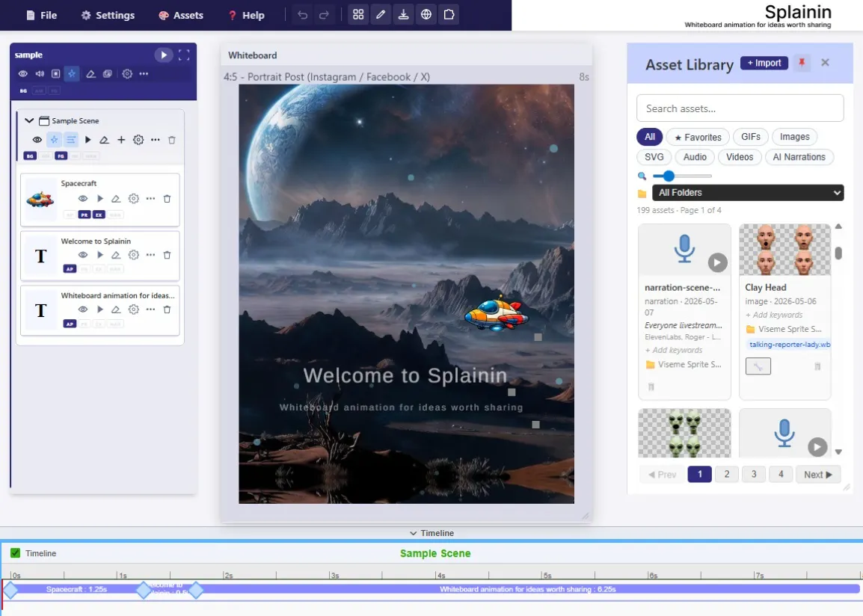This screenshot has width=863, height=616.
Task: Open the Assets menu
Action: click(181, 16)
